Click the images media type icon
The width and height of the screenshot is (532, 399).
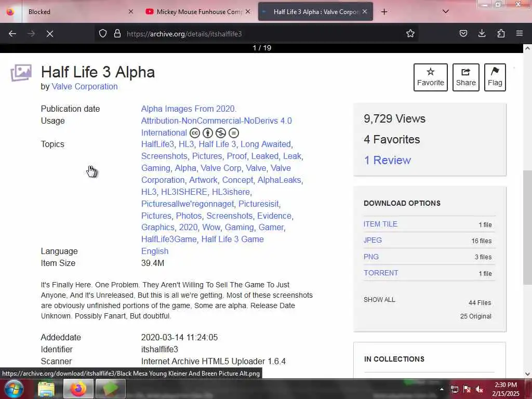(21, 73)
